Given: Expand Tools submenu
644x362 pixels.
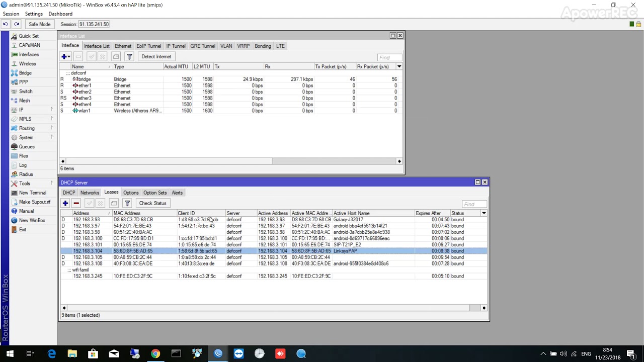Looking at the screenshot, I should click(x=52, y=184).
